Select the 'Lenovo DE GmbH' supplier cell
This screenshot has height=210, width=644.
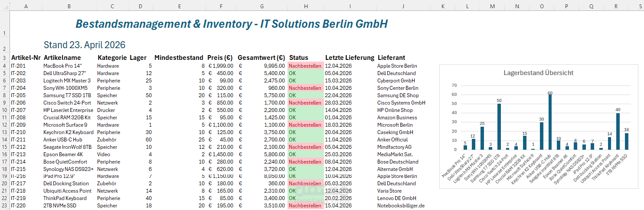pyautogui.click(x=403, y=198)
